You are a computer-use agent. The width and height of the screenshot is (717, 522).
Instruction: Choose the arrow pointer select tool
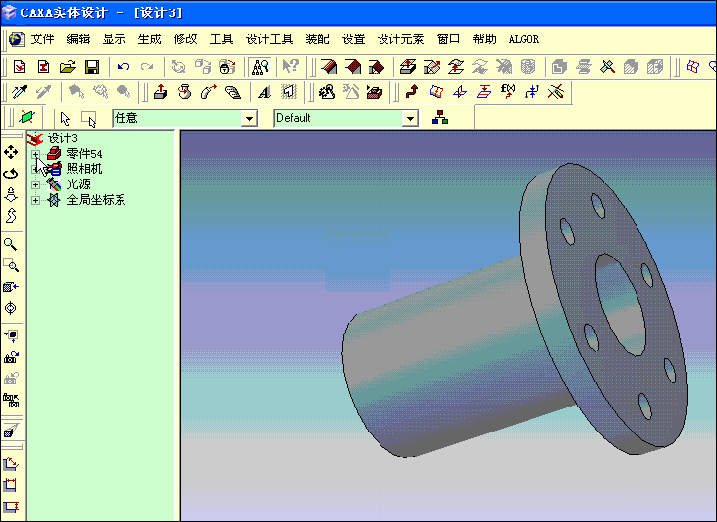point(65,119)
